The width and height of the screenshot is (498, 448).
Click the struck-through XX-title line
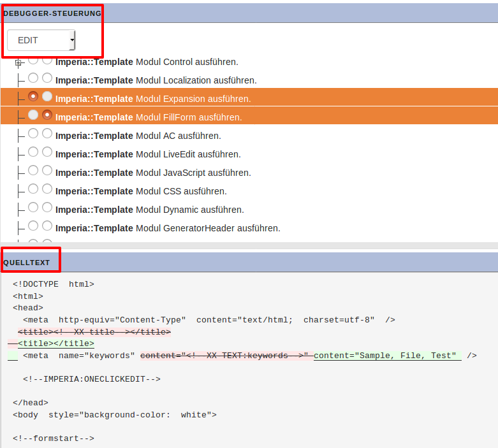click(94, 332)
